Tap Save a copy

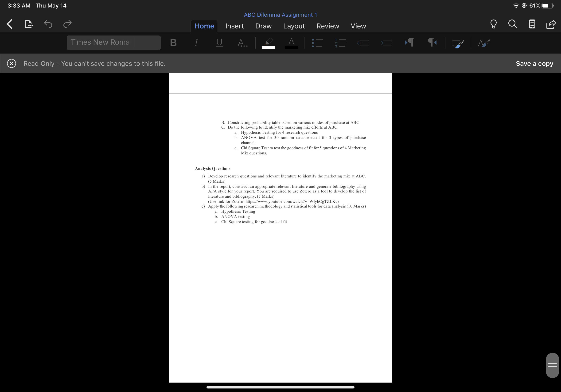[x=534, y=63]
